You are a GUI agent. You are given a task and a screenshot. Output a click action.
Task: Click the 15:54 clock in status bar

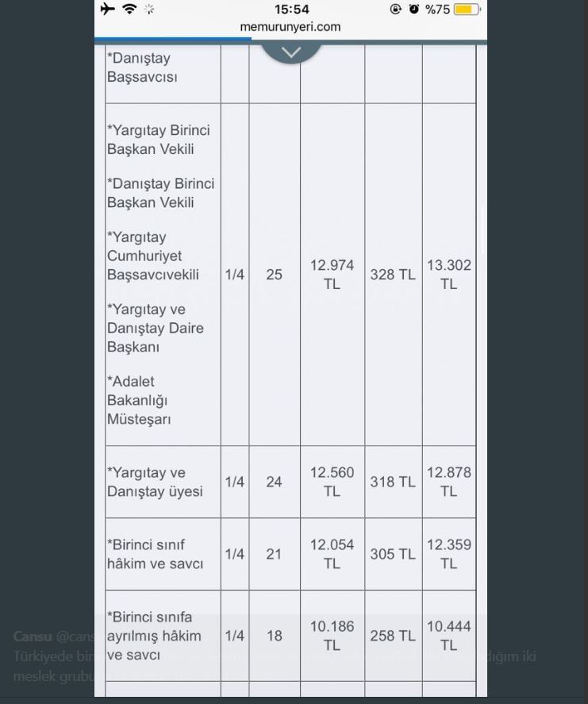[x=291, y=10]
